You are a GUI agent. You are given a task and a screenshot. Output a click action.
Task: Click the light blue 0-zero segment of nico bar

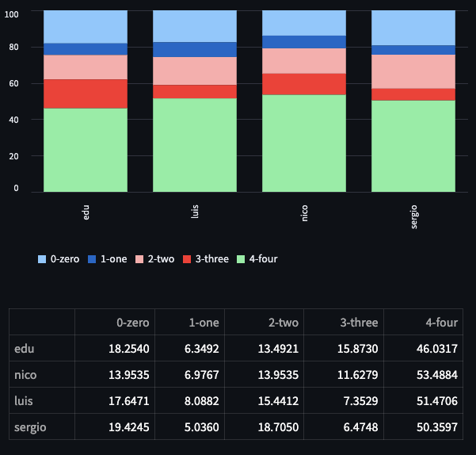pos(304,23)
